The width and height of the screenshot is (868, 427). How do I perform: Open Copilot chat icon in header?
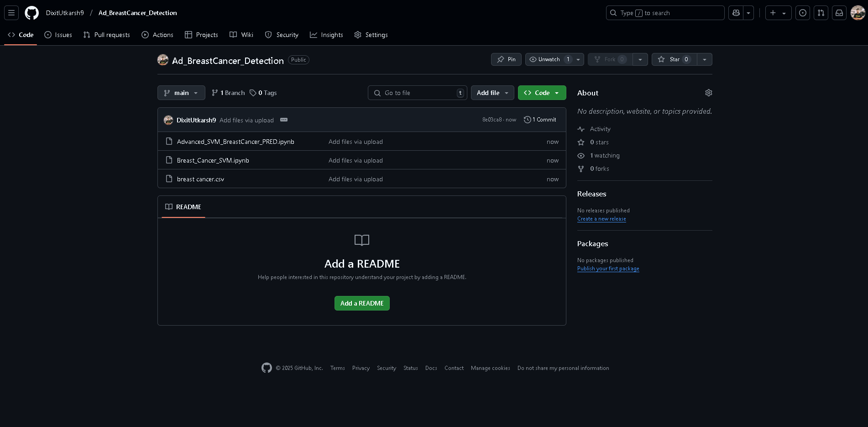pyautogui.click(x=736, y=13)
